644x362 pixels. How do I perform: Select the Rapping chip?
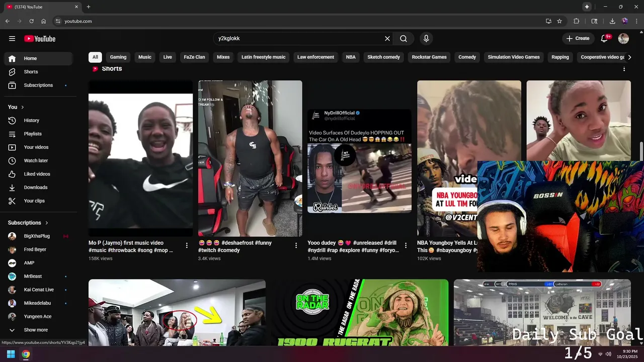coord(560,57)
